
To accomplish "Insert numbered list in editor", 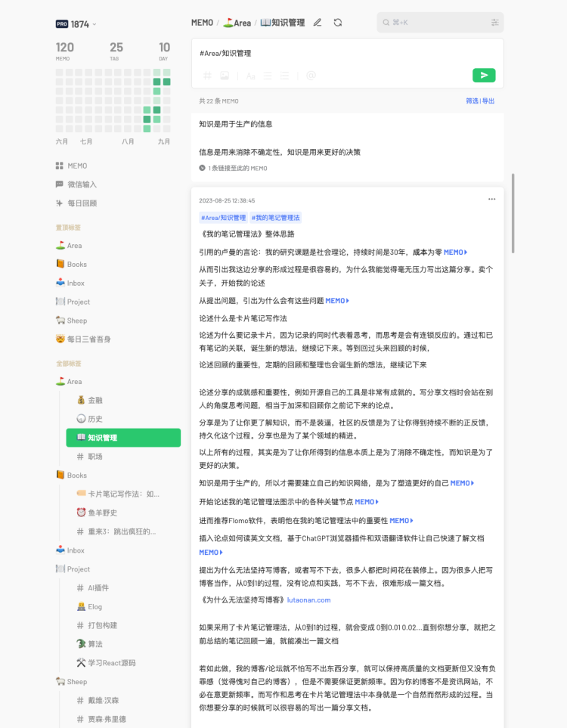I will [x=285, y=76].
